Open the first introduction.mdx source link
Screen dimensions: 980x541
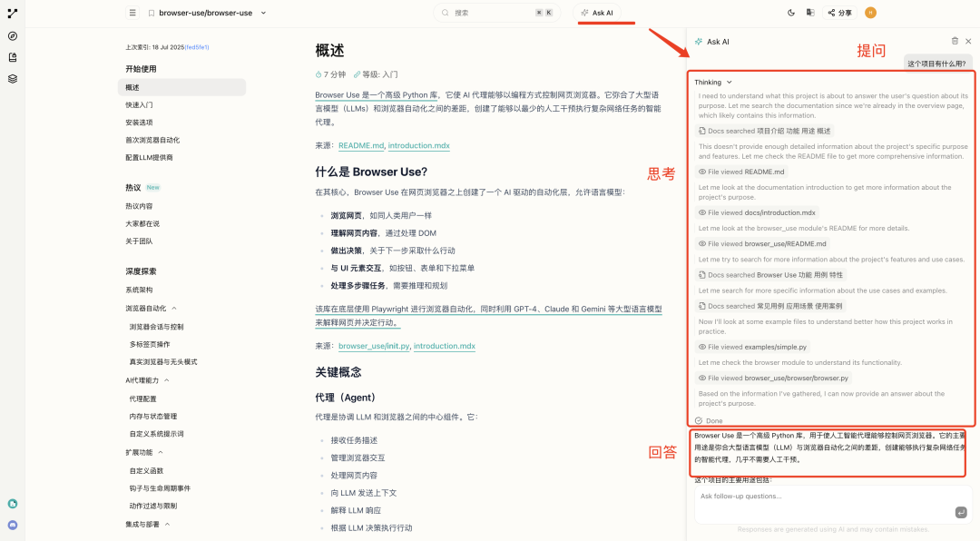tap(418, 146)
